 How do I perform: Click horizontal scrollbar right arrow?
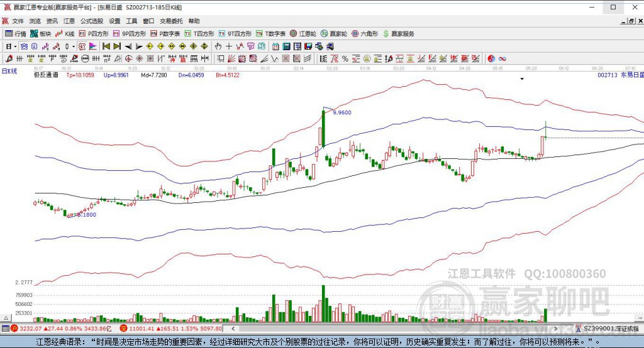click(555, 329)
